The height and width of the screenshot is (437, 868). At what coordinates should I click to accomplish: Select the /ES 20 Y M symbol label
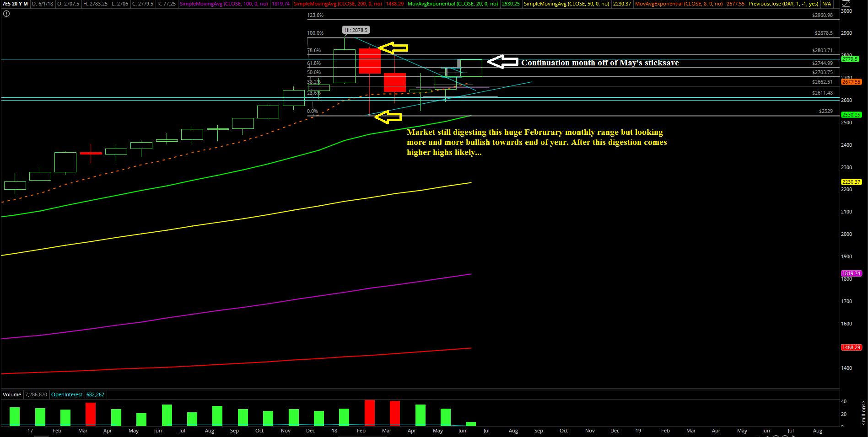coord(15,4)
